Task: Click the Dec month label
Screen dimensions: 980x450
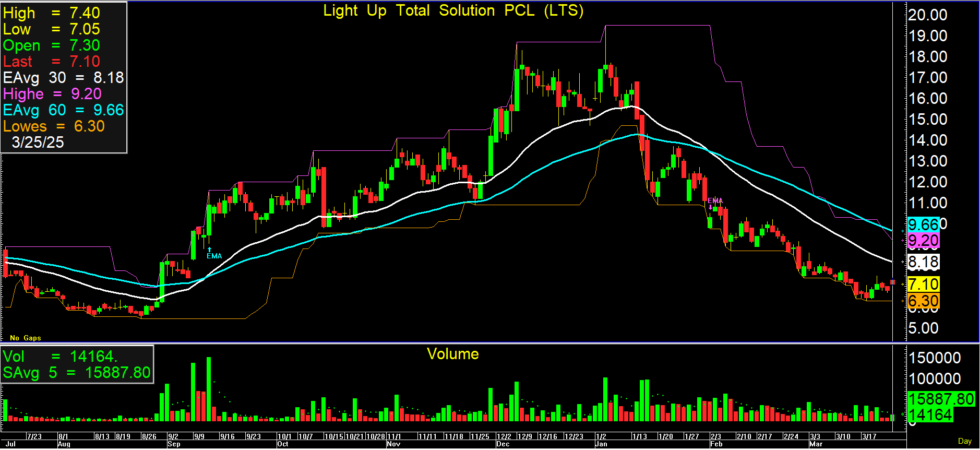Action: pyautogui.click(x=503, y=444)
